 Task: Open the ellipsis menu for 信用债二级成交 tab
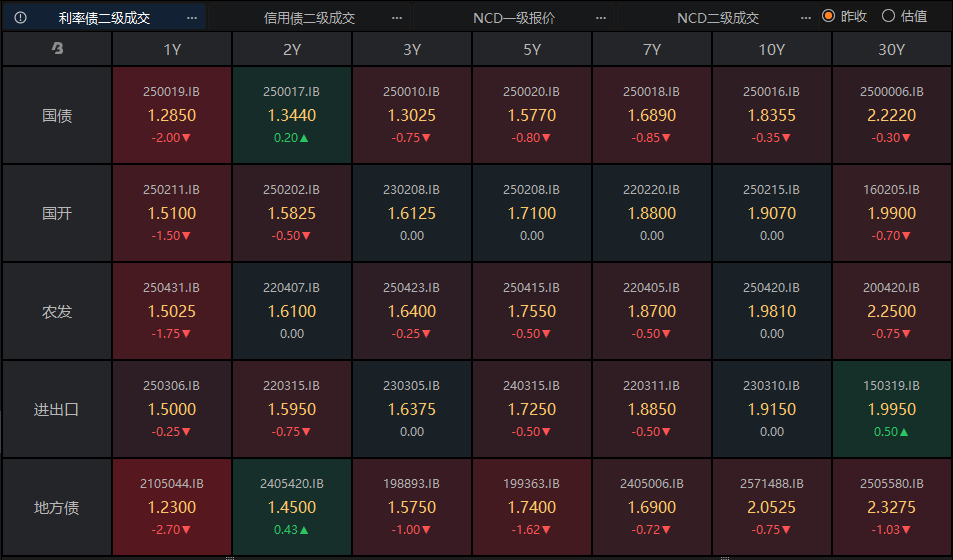(397, 18)
